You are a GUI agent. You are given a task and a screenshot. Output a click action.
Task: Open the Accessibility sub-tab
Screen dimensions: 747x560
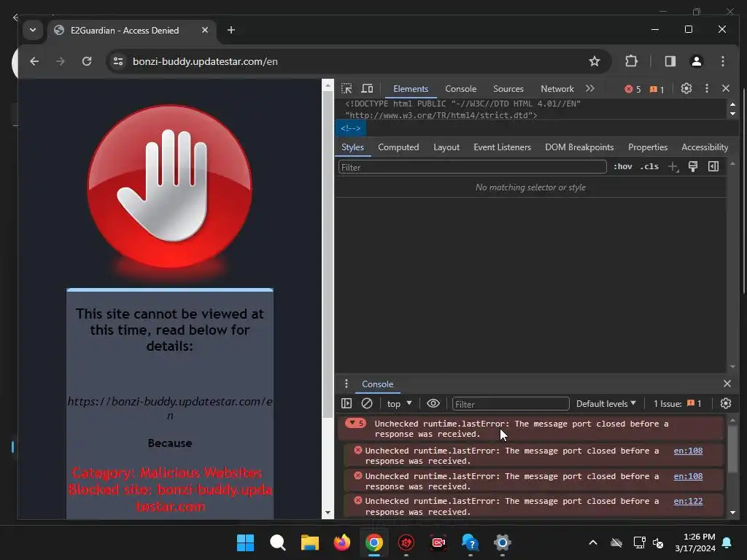[x=705, y=147]
